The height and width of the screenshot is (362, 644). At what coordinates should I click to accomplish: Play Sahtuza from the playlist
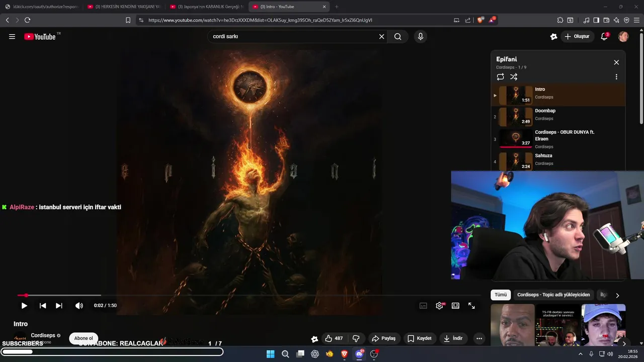(x=558, y=161)
